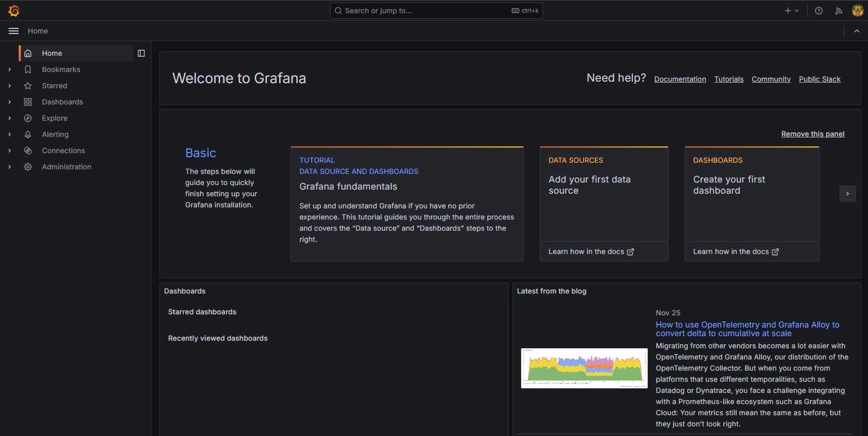The height and width of the screenshot is (436, 868).
Task: Click the Latest from the blog title
Action: point(551,291)
